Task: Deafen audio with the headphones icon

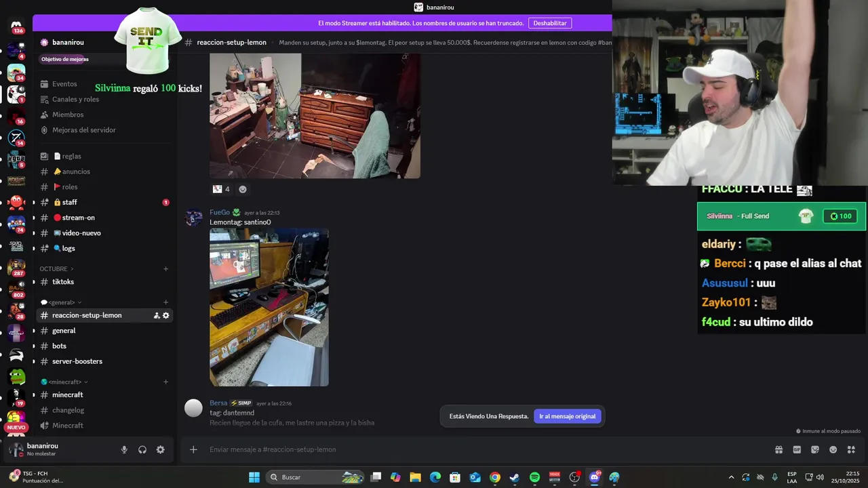Action: point(142,449)
